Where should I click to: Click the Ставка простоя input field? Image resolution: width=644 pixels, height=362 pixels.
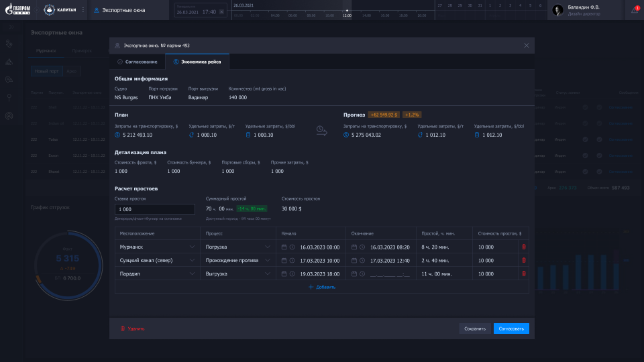tap(155, 209)
